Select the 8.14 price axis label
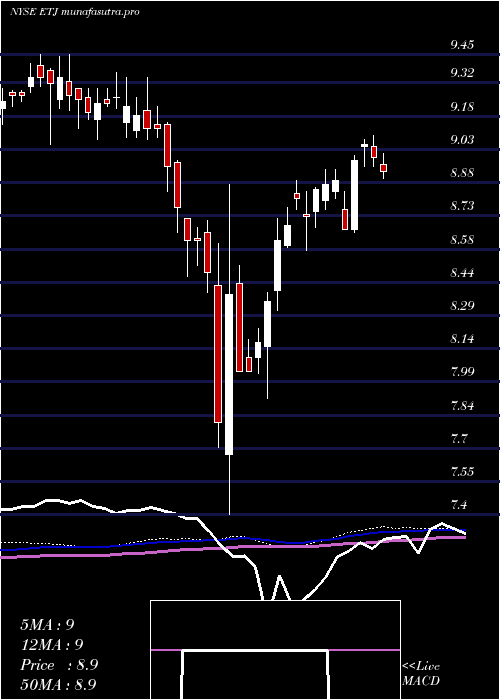 click(x=462, y=339)
